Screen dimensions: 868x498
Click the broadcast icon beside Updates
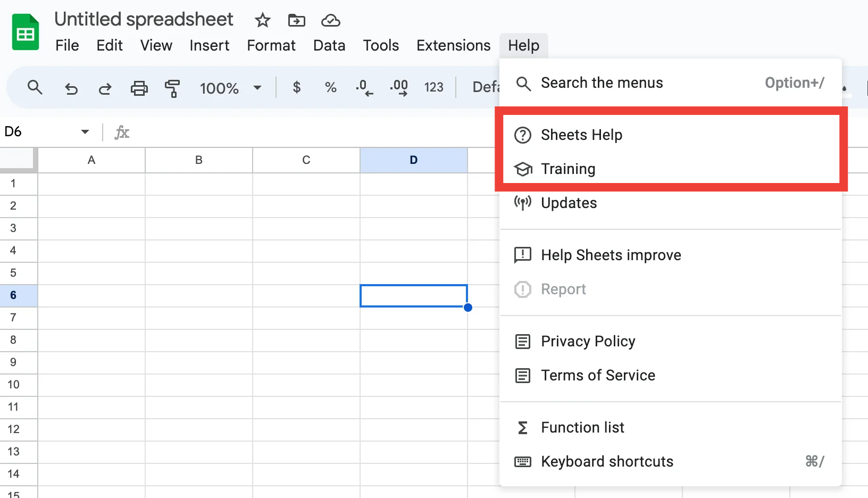pyautogui.click(x=523, y=203)
